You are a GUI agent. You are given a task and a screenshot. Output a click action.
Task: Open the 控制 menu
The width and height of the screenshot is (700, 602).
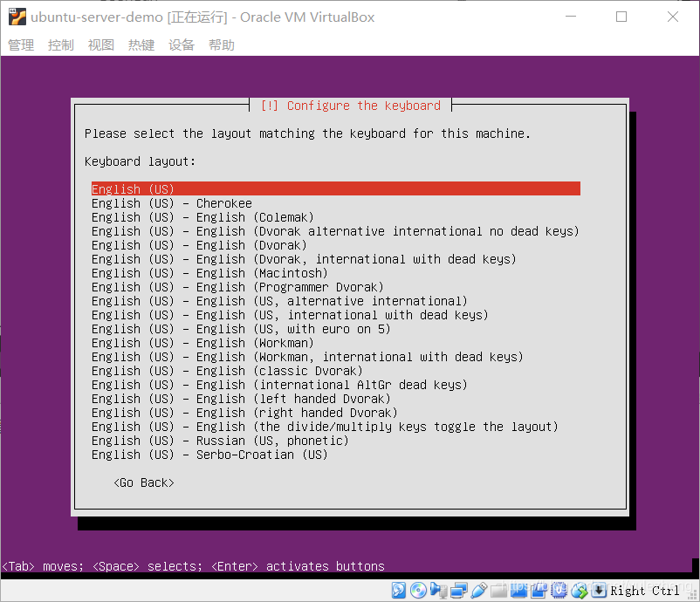[x=61, y=45]
